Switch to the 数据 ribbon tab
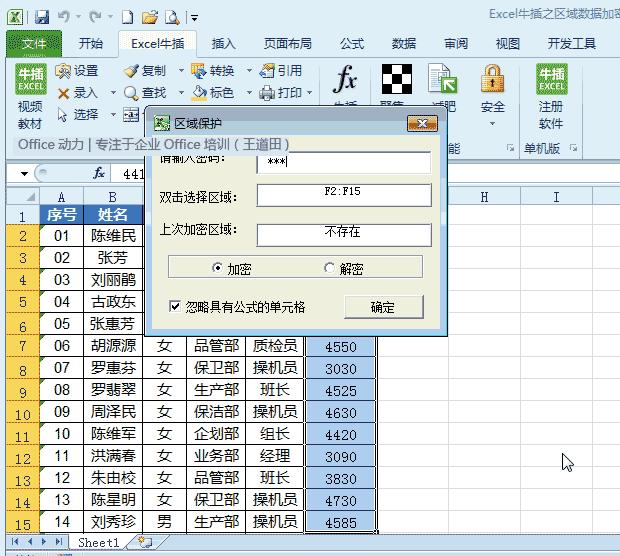This screenshot has width=620, height=556. click(x=404, y=43)
